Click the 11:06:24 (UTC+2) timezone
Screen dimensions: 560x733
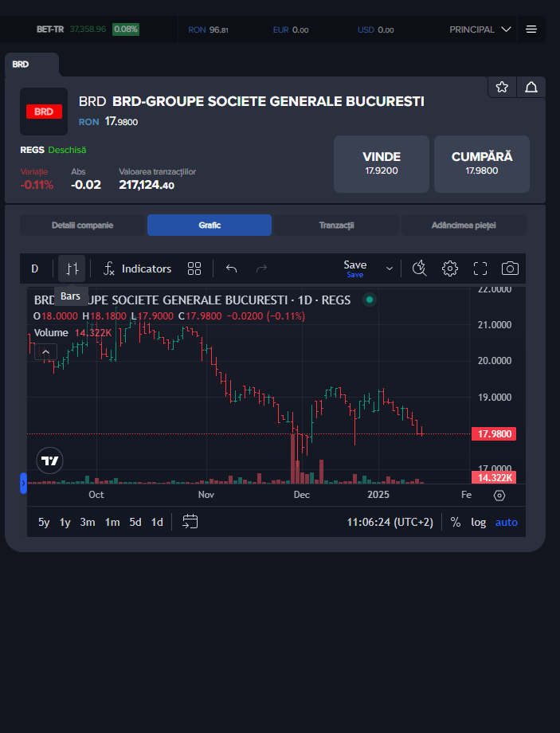point(390,522)
